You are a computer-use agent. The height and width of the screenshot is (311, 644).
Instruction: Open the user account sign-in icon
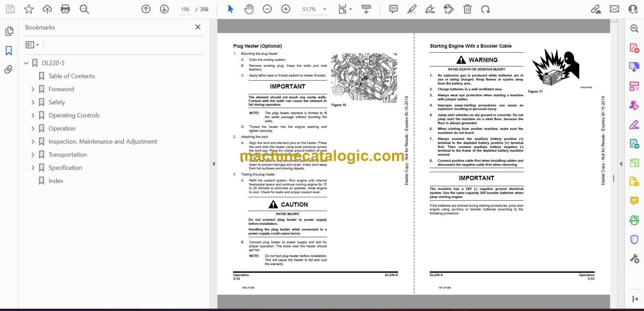pyautogui.click(x=633, y=9)
